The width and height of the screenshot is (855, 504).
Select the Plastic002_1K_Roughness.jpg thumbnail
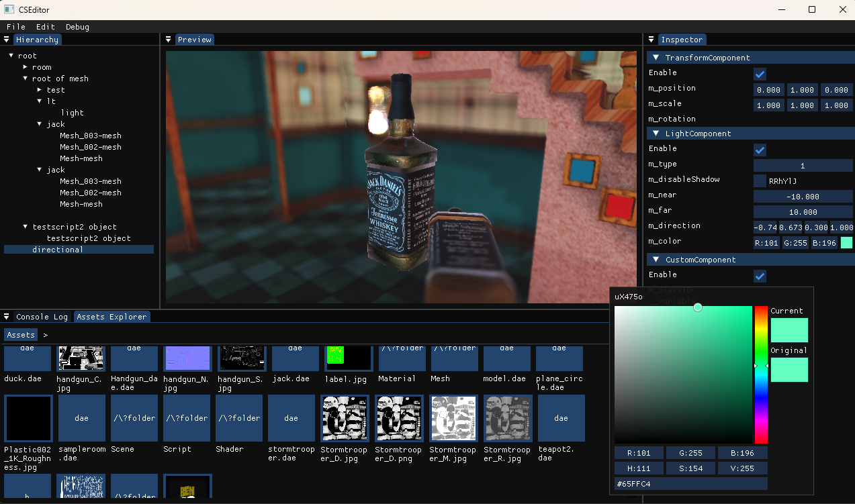[28, 418]
